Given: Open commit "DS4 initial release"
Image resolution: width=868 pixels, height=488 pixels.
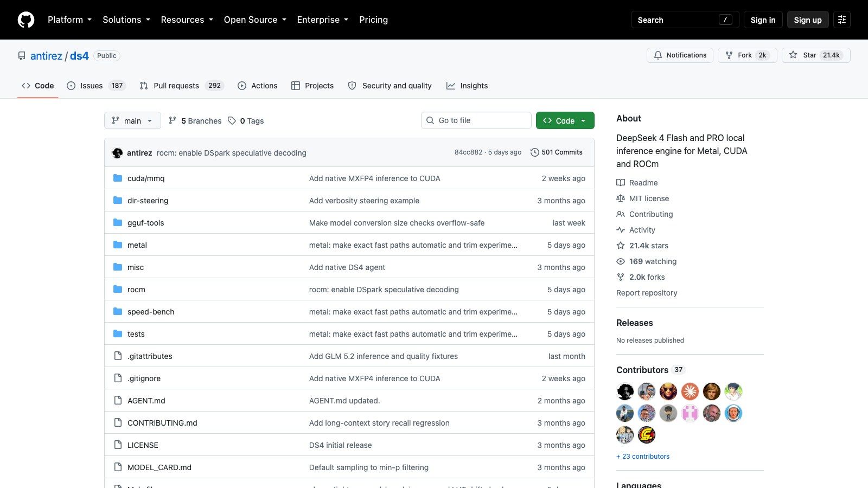Looking at the screenshot, I should click(x=341, y=445).
